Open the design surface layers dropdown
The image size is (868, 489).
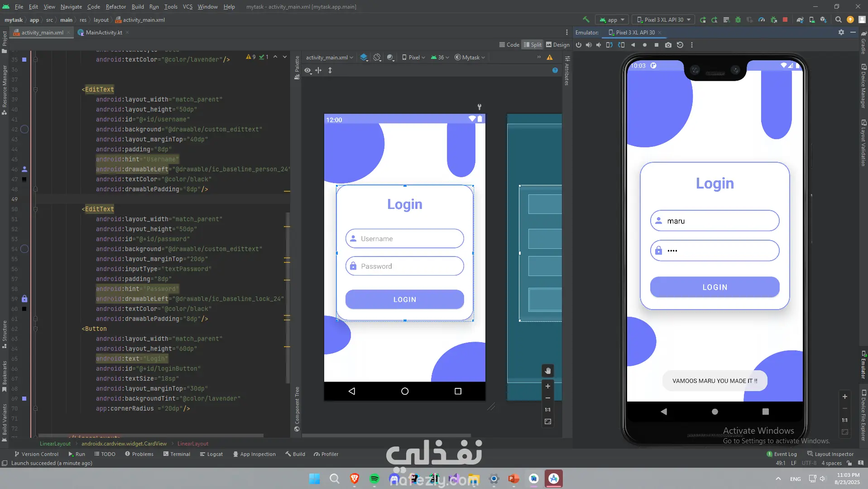click(x=364, y=58)
